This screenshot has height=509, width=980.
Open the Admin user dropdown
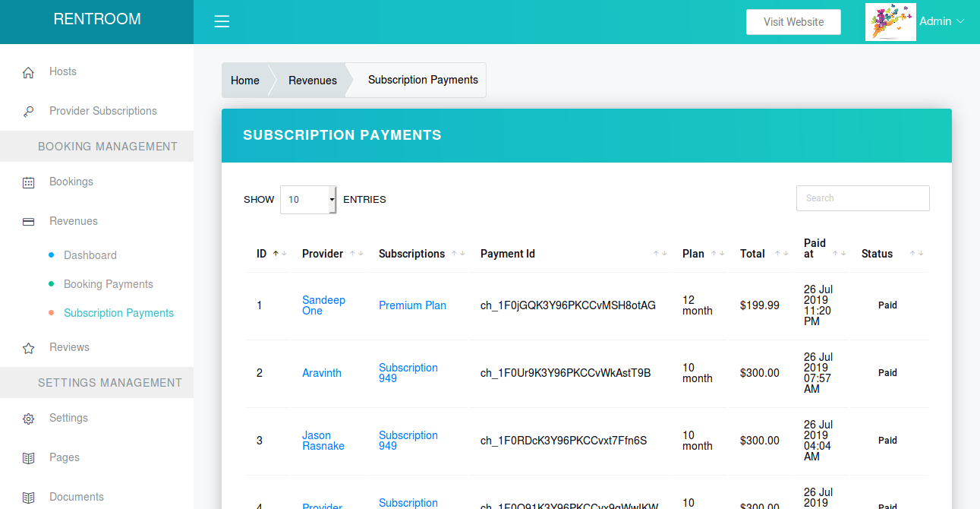coord(942,21)
